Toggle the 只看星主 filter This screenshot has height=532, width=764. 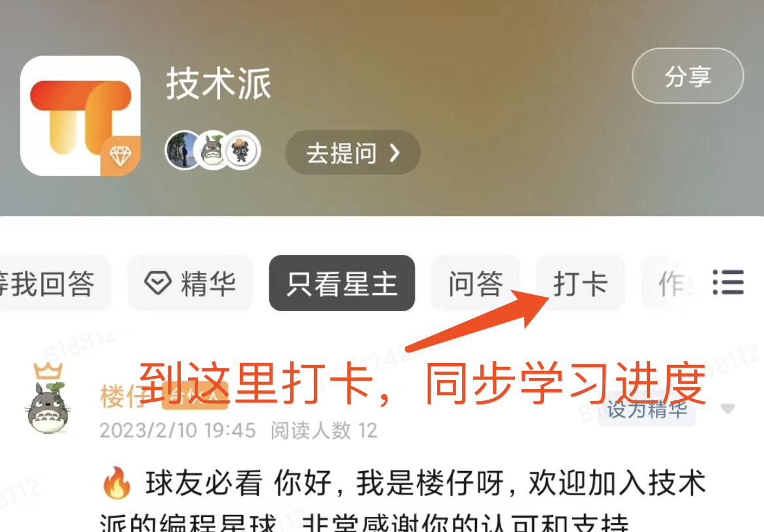tap(342, 283)
